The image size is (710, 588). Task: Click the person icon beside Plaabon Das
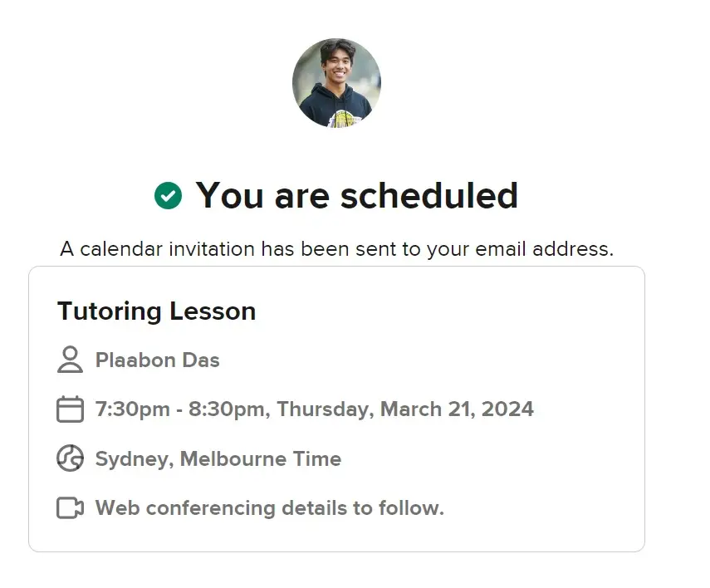(x=71, y=360)
